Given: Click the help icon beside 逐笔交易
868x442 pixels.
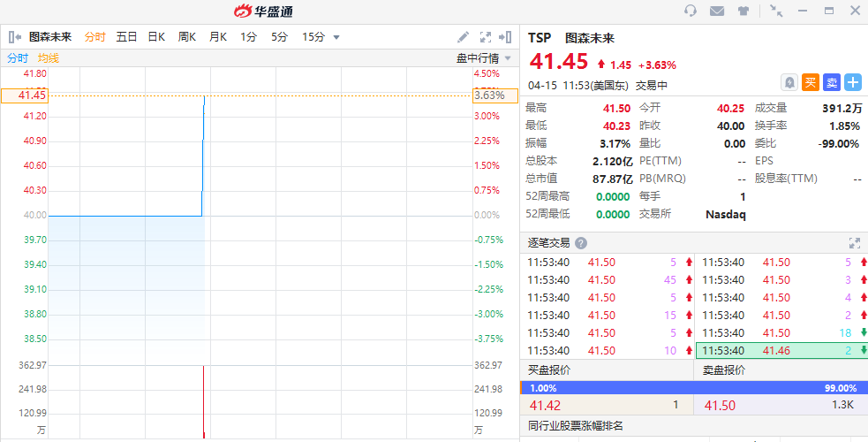Looking at the screenshot, I should pos(581,243).
